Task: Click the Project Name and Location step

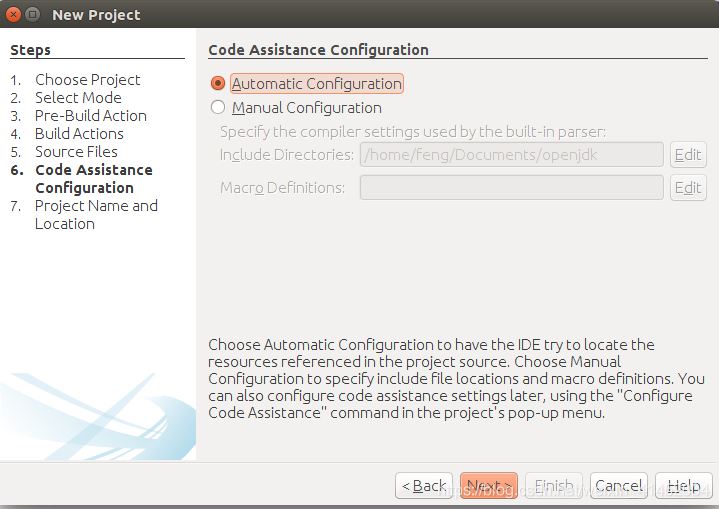Action: [96, 215]
